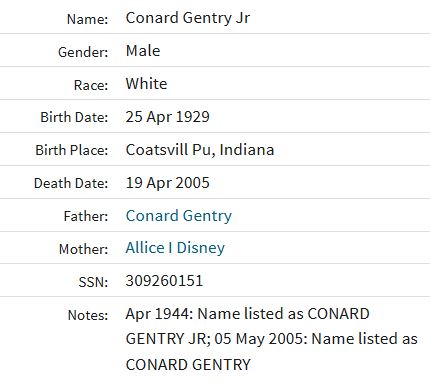Click the SSN field label
Image resolution: width=430 pixels, height=385 pixels.
(93, 282)
